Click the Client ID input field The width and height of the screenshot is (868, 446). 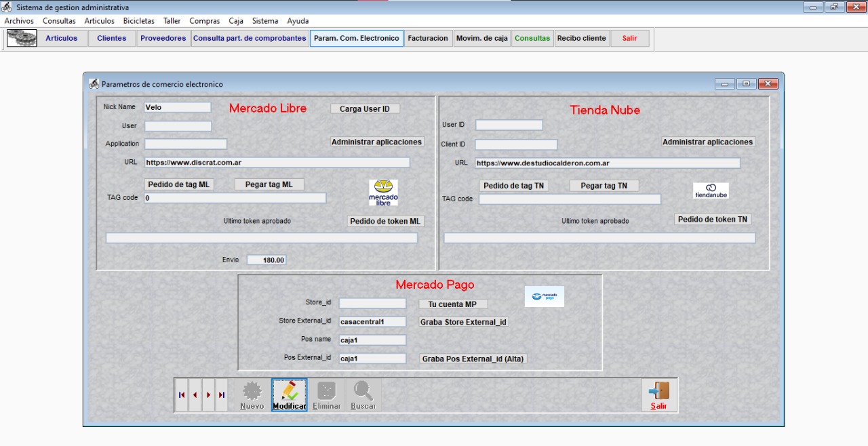click(x=516, y=144)
